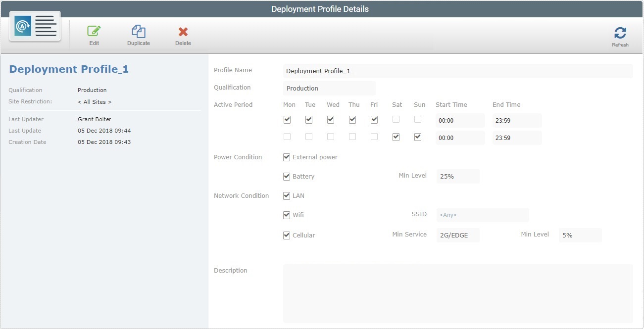Screen dimensions: 644x329
Task: Enable the Sat checkbox in first row
Action: tap(396, 119)
